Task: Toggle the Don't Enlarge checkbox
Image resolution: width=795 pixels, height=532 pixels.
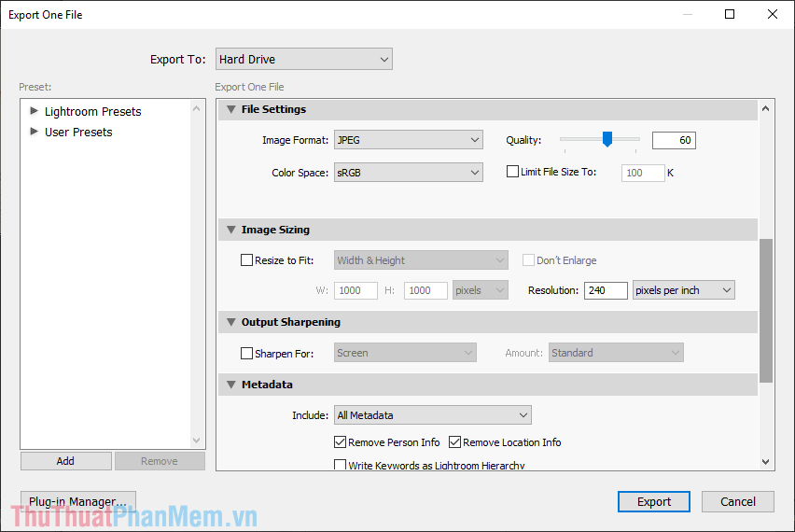Action: coord(528,260)
